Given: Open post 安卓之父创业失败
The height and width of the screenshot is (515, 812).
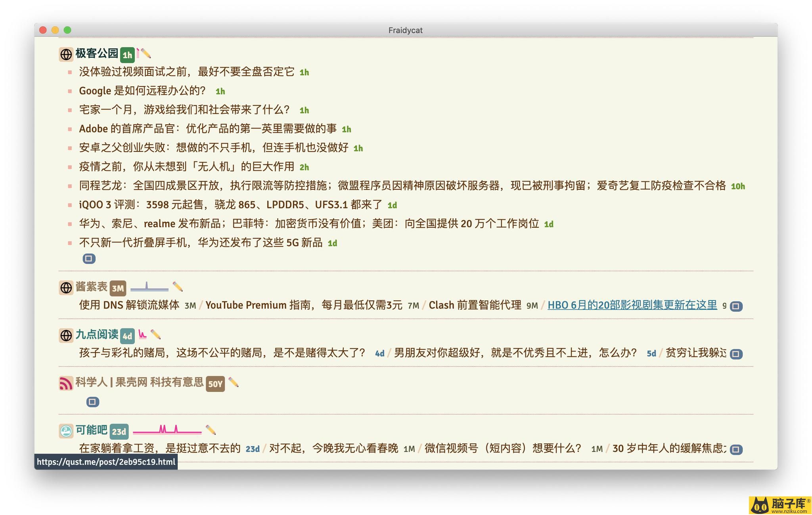Looking at the screenshot, I should coord(214,148).
